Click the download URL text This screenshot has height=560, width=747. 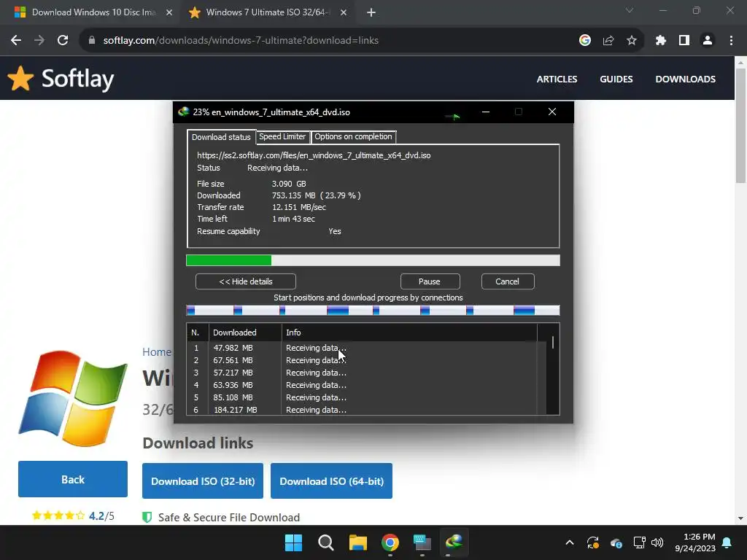(314, 155)
